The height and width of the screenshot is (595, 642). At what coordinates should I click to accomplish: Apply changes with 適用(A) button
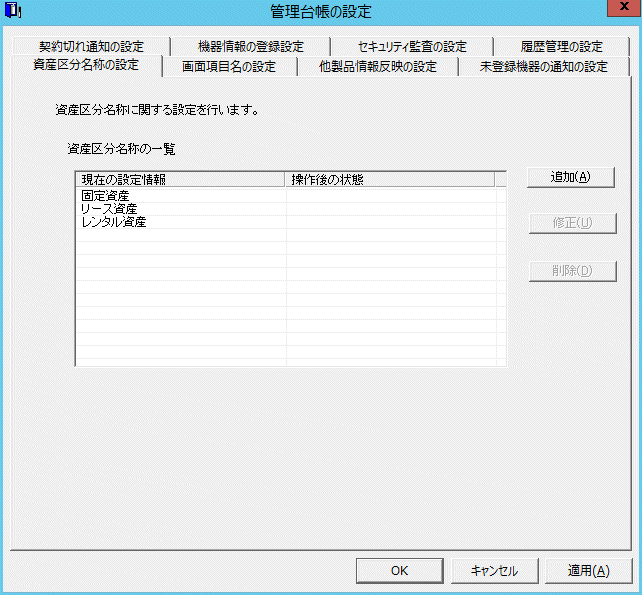589,571
